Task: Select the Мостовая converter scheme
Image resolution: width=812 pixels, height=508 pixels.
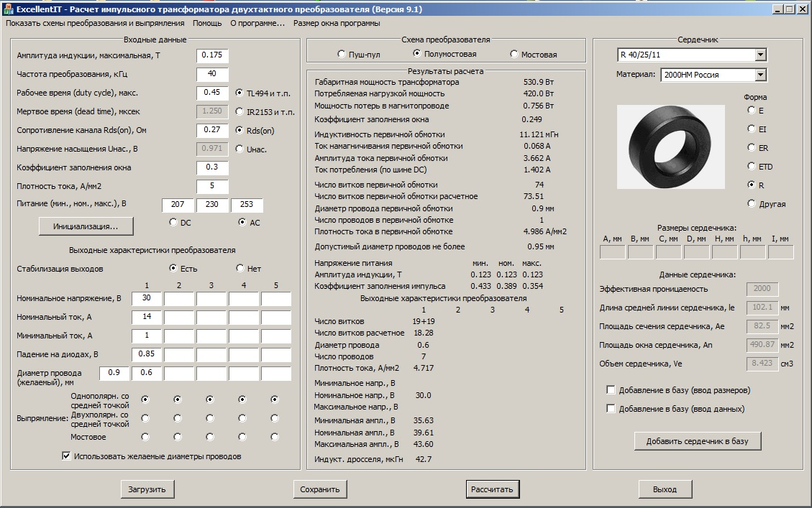Action: (514, 55)
